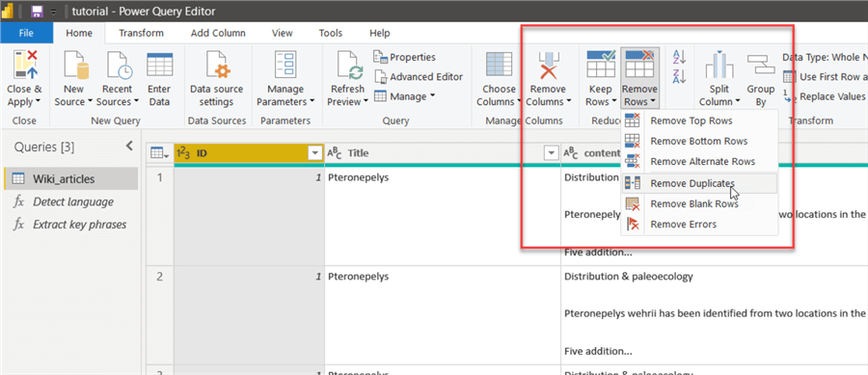
Task: Sort descending with the Z-A icon
Action: pos(679,76)
